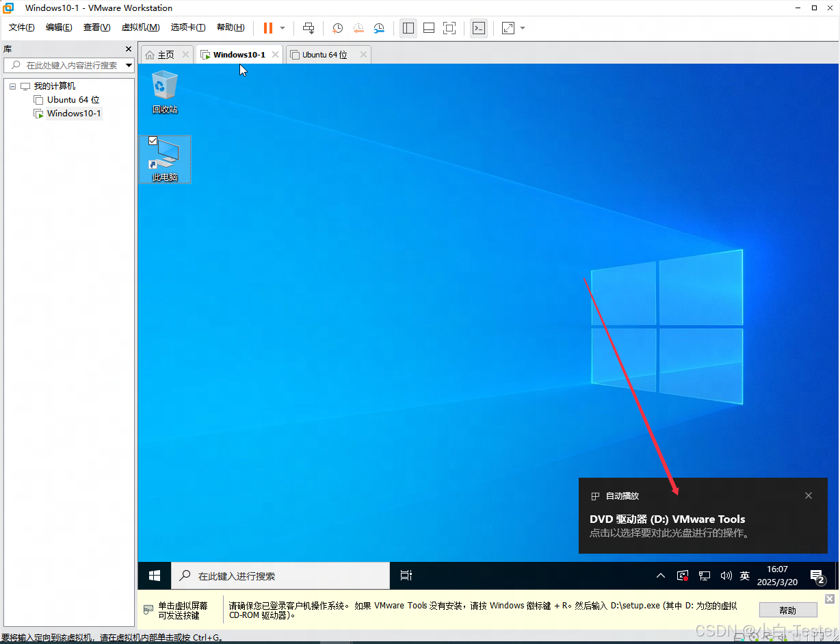Screen dimensions: 840x644
Task: Select Ubuntu 64 位 in the library tree
Action: [73, 100]
